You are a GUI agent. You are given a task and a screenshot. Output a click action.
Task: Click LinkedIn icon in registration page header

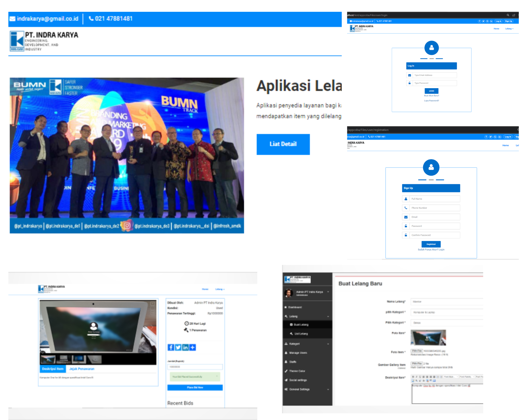(500, 137)
